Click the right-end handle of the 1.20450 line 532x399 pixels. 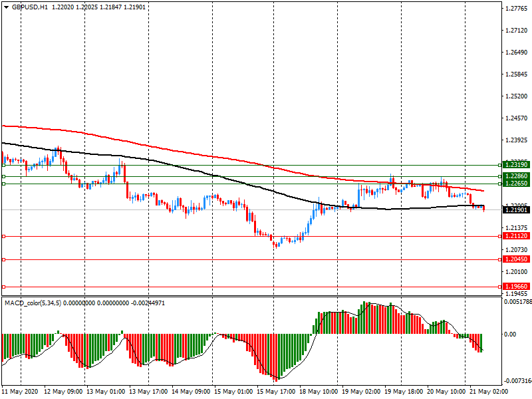point(499,259)
